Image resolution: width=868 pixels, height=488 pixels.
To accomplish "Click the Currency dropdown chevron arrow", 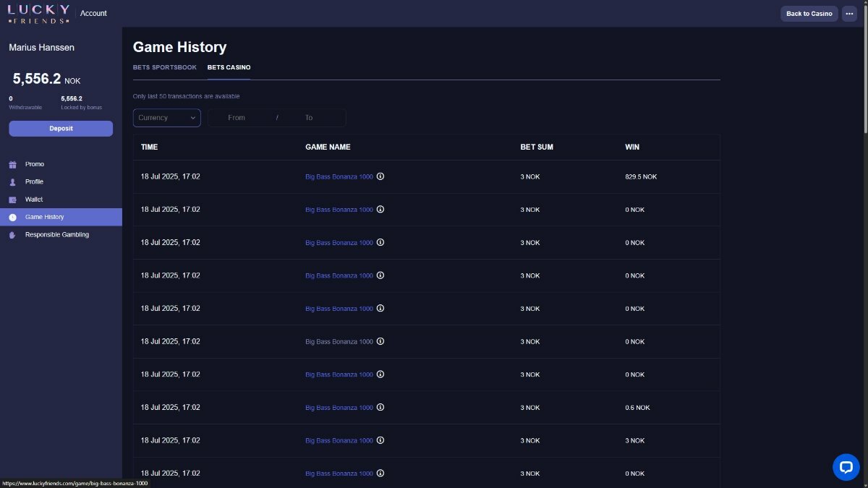I will coord(192,118).
